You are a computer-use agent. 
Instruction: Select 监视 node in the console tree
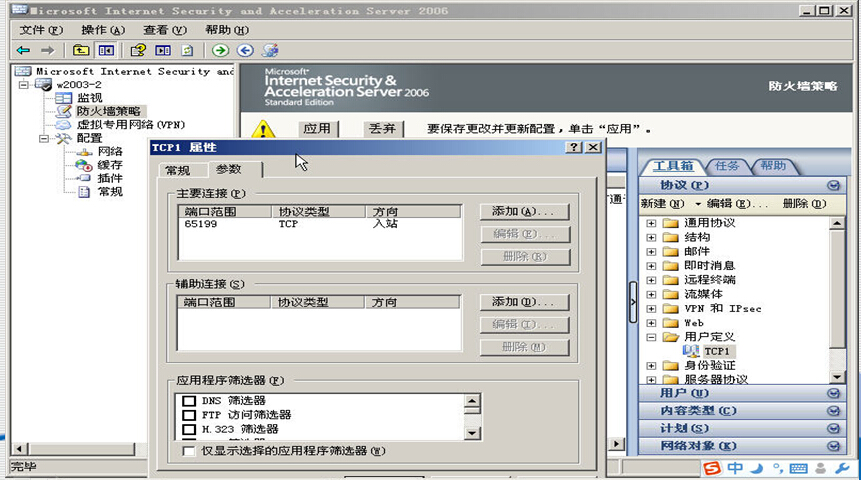tap(89, 98)
